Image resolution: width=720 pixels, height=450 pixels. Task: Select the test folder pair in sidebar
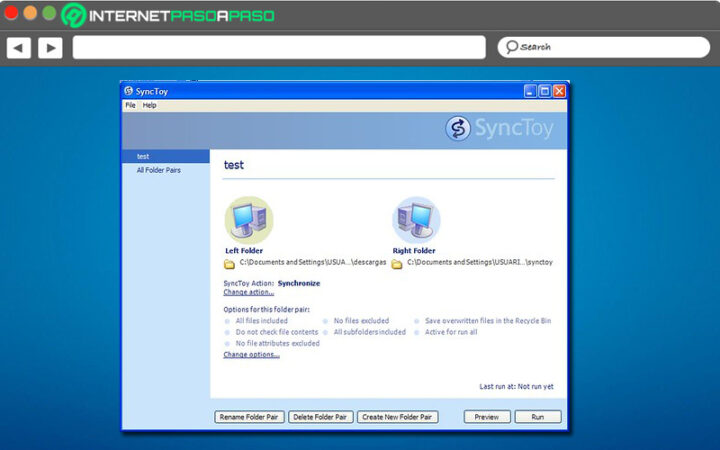[x=143, y=157]
